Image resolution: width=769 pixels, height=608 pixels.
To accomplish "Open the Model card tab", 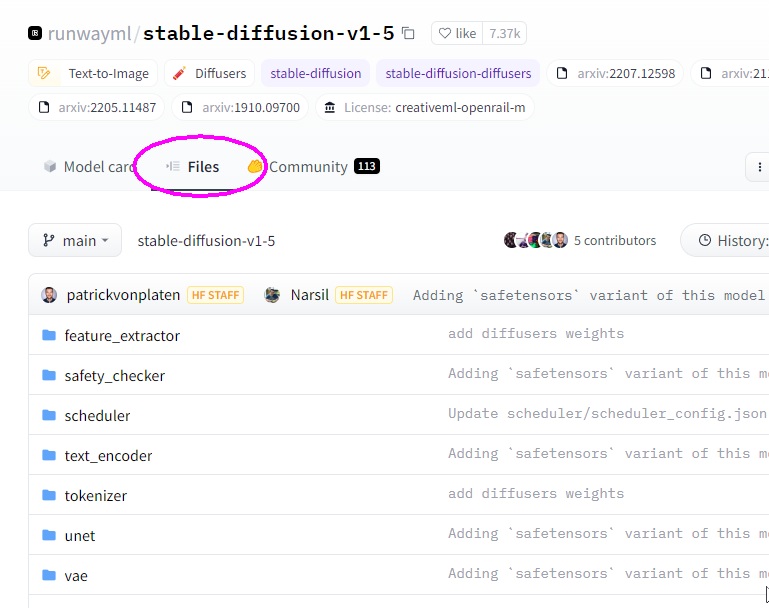I will point(90,167).
